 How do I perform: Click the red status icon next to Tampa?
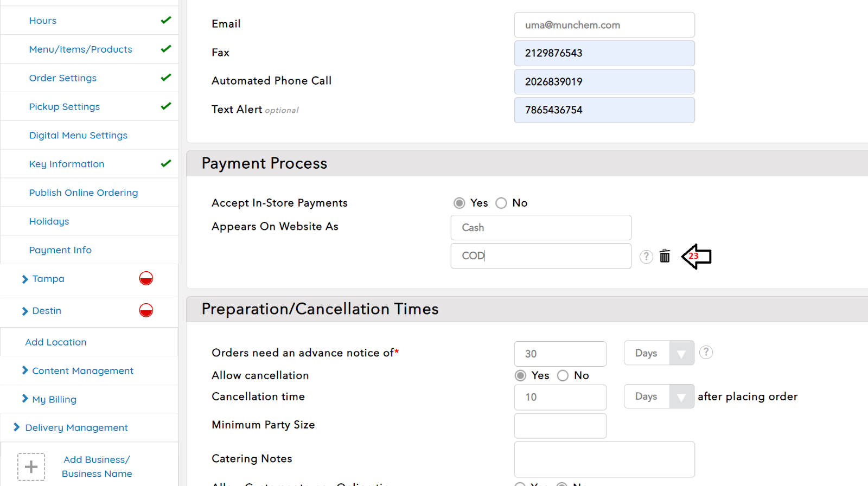[146, 279]
